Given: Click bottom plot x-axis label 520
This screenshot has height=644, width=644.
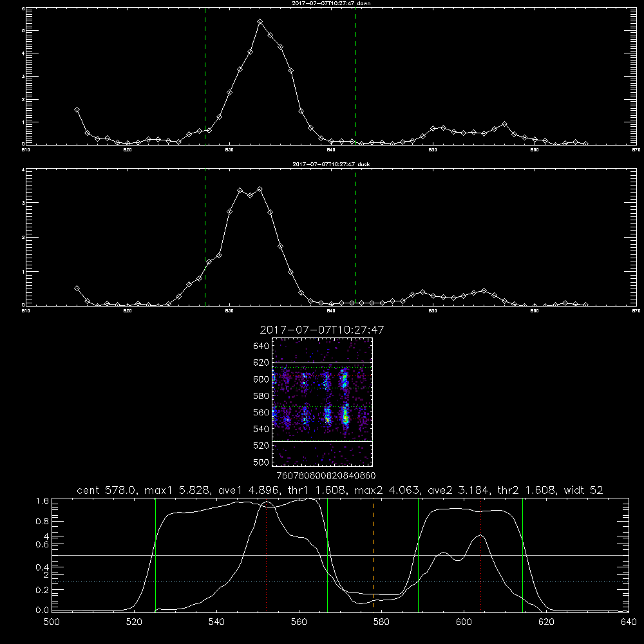Looking at the screenshot, I should click(x=134, y=622).
